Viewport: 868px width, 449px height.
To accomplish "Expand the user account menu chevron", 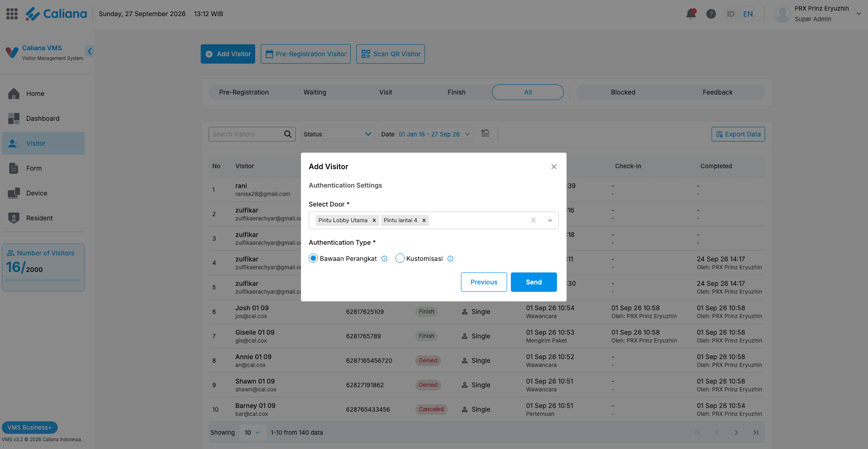I will tap(858, 14).
